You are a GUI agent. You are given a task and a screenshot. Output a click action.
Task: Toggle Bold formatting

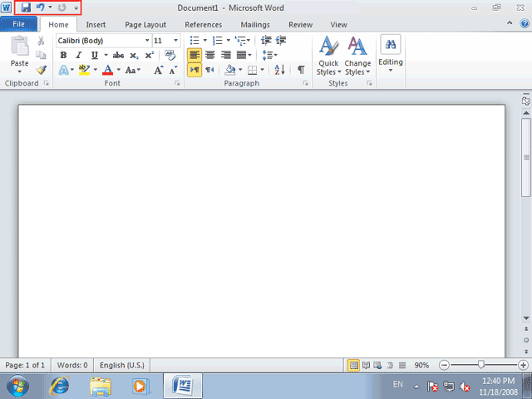(x=63, y=55)
